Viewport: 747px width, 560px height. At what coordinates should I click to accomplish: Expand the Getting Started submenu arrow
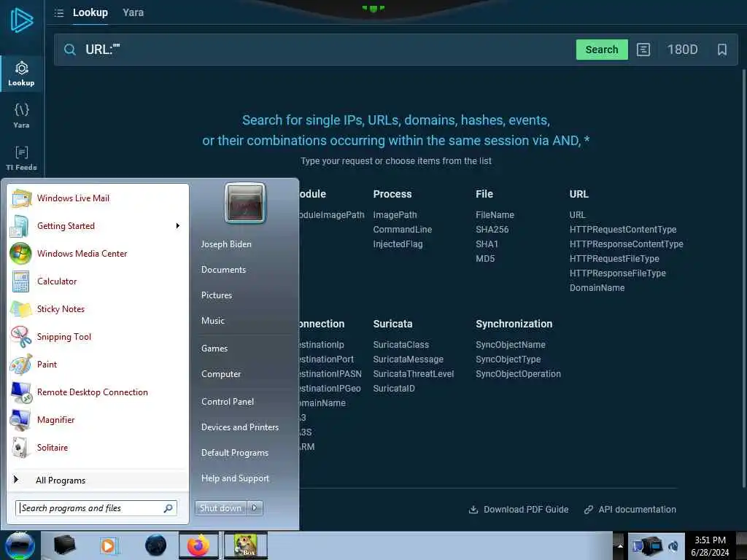[178, 226]
